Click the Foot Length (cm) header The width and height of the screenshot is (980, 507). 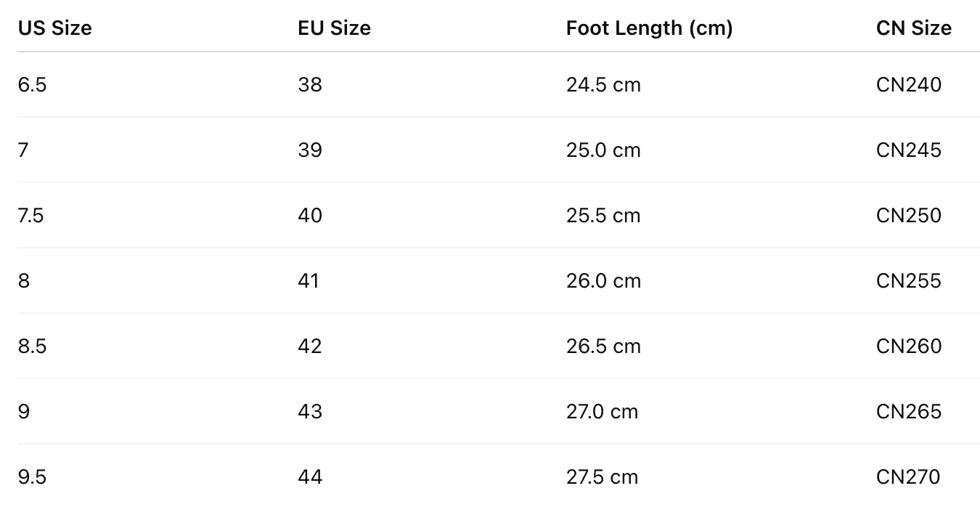point(649,28)
